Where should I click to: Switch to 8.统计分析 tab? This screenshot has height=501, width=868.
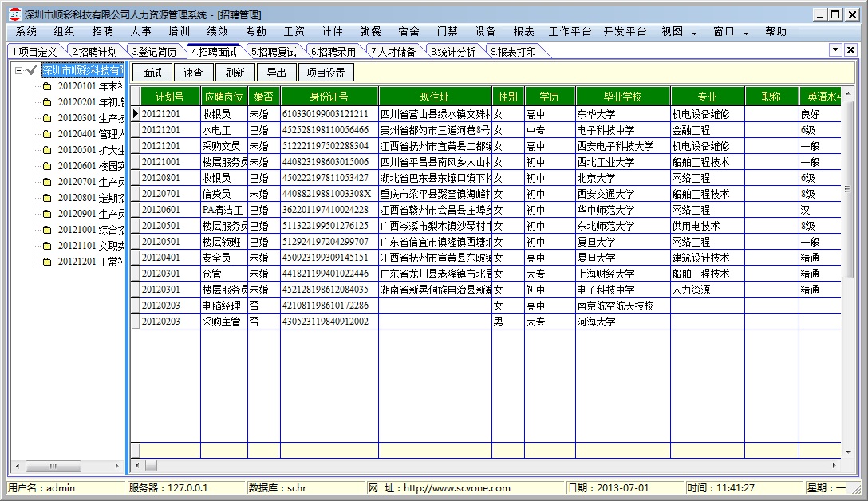tap(453, 52)
